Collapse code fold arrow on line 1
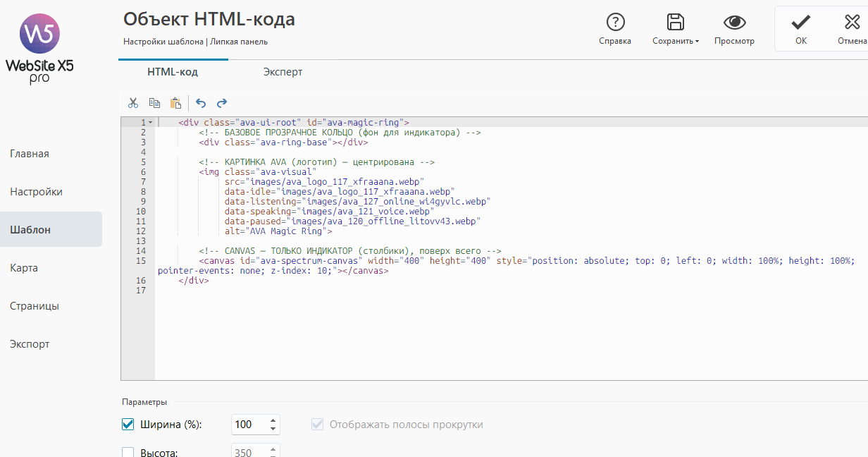Image resolution: width=868 pixels, height=457 pixels. point(150,123)
